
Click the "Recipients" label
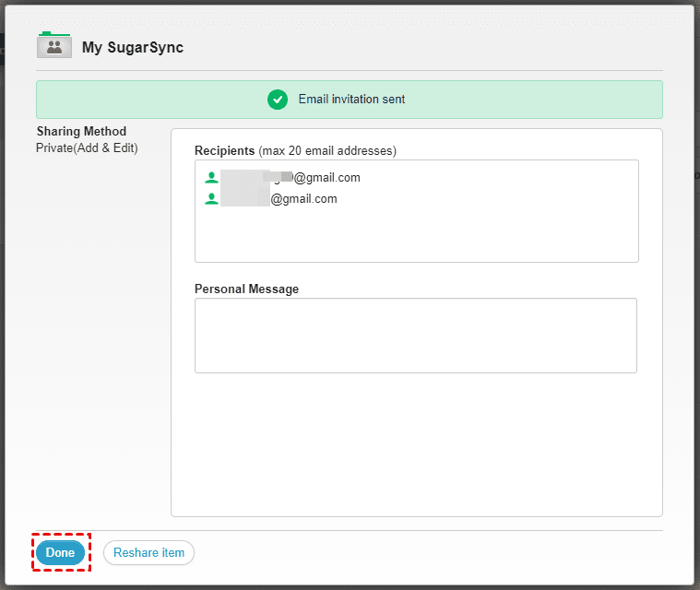point(224,151)
